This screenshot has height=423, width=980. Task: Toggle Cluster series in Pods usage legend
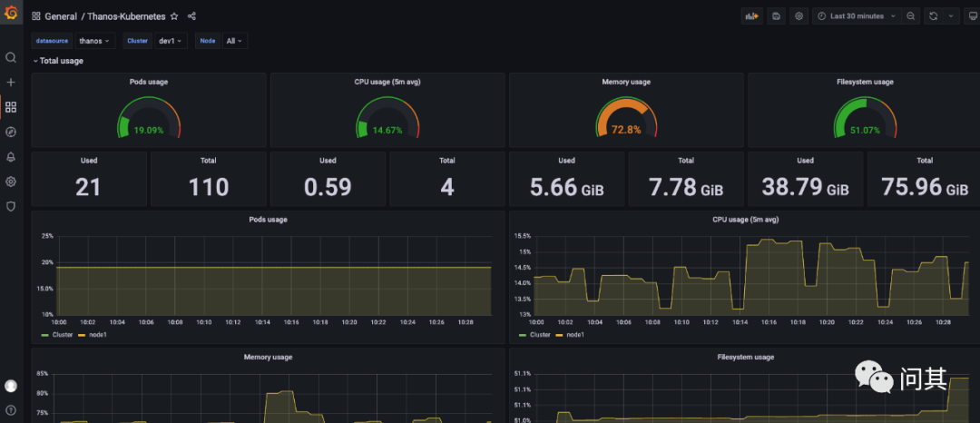click(62, 335)
